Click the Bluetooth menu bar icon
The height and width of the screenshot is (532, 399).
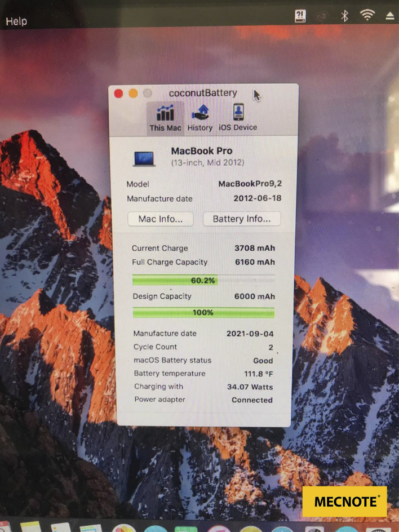pos(344,15)
